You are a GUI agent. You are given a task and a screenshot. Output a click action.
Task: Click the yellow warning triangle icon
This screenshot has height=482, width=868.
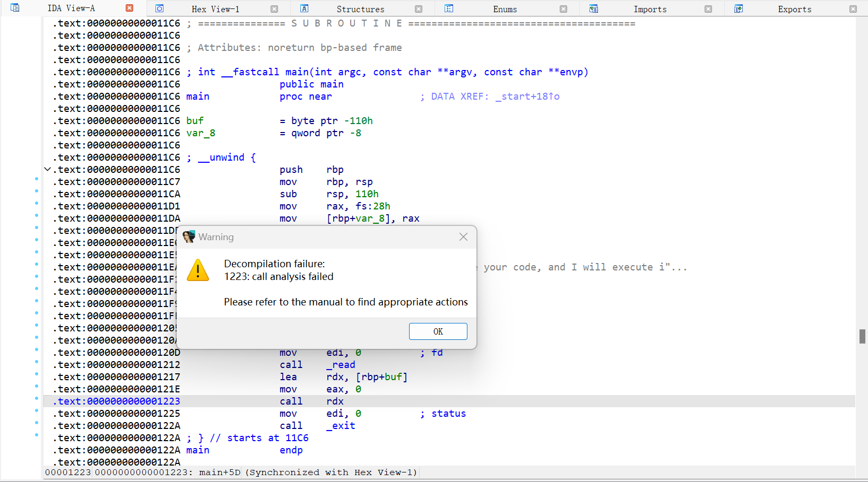[x=198, y=270]
